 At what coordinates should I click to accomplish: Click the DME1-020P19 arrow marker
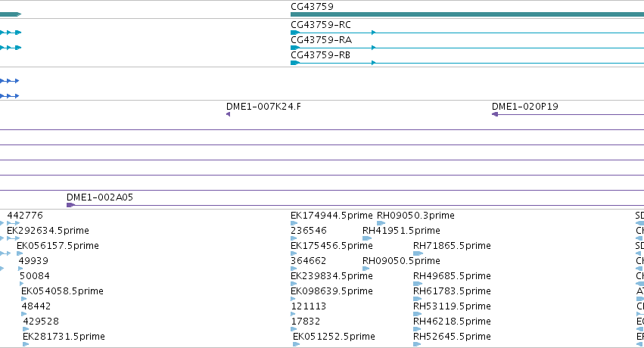point(495,114)
